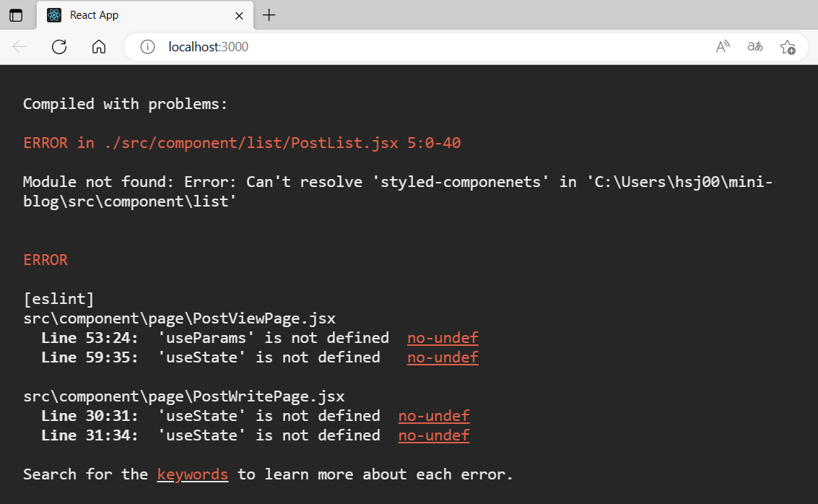Open the tab actions menu icon
Screen dimensions: 818x504
point(16,15)
